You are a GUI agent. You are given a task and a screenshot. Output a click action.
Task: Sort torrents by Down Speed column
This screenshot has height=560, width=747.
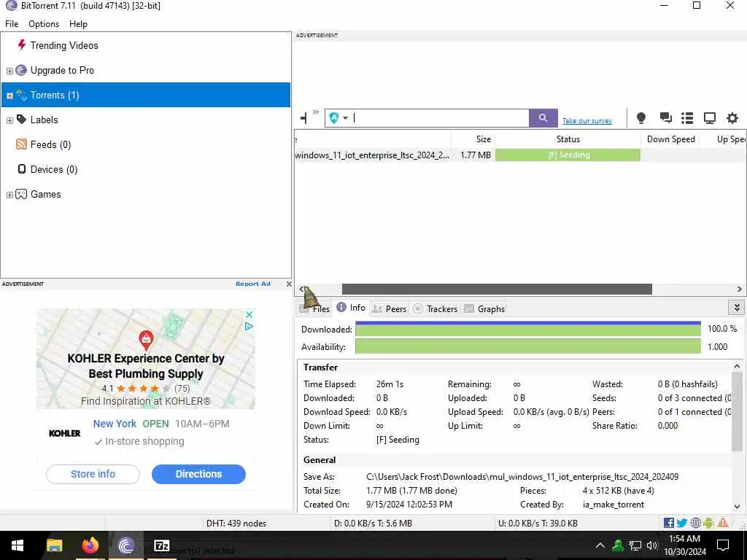pyautogui.click(x=670, y=139)
